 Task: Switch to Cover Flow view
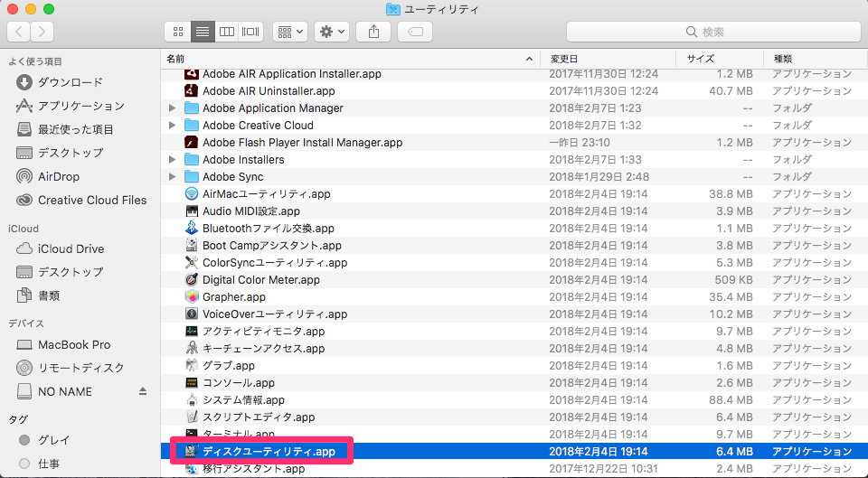tap(250, 33)
